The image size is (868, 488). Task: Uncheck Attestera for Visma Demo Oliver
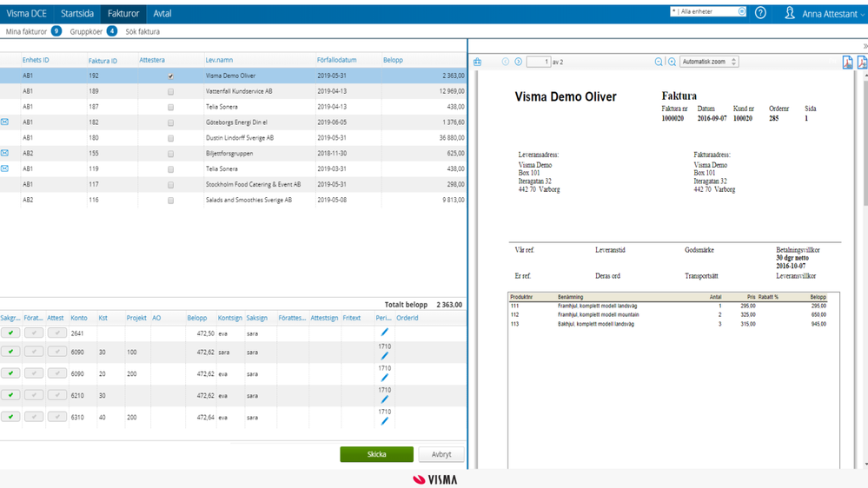[170, 76]
